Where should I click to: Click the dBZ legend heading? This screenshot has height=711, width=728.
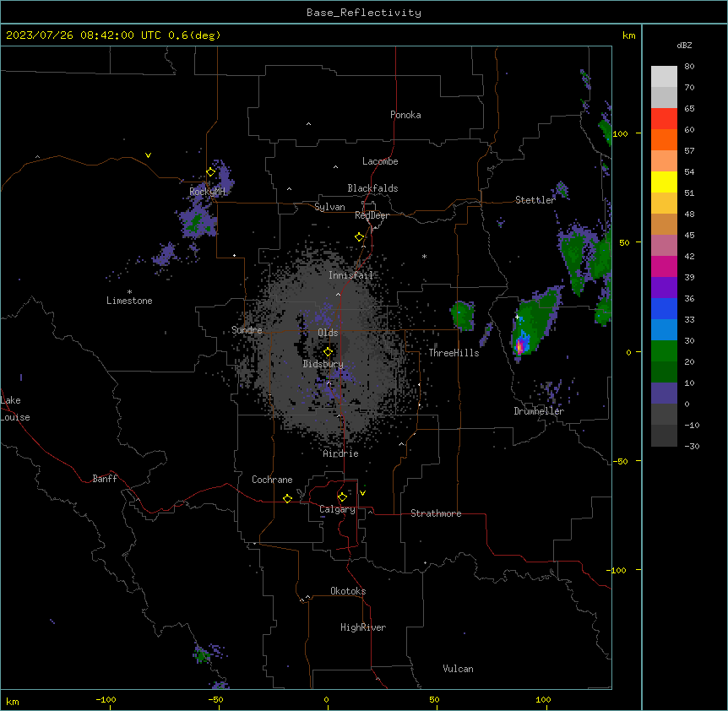pyautogui.click(x=684, y=46)
